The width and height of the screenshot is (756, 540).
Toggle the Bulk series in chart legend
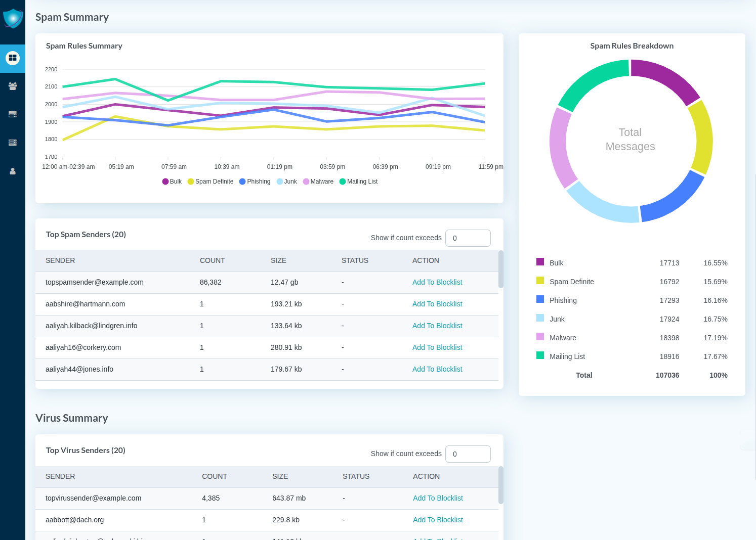point(172,182)
